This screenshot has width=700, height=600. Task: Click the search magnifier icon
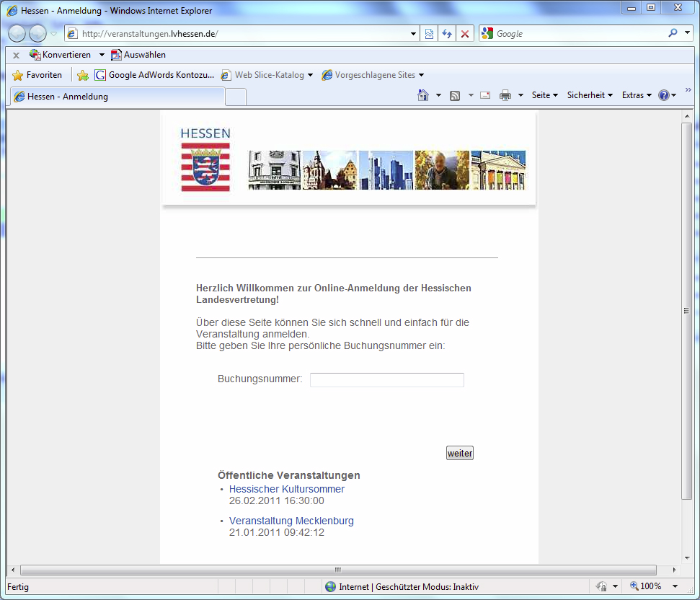pyautogui.click(x=673, y=33)
